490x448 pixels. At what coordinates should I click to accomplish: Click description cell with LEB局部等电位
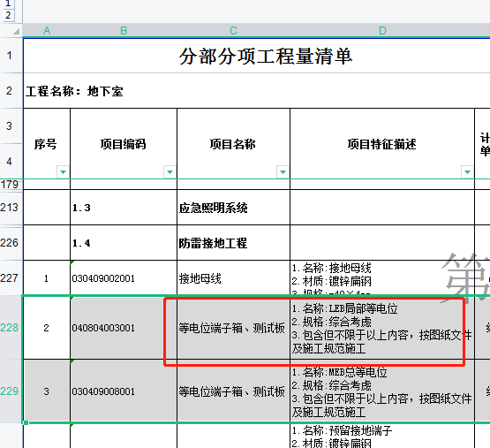click(x=382, y=328)
